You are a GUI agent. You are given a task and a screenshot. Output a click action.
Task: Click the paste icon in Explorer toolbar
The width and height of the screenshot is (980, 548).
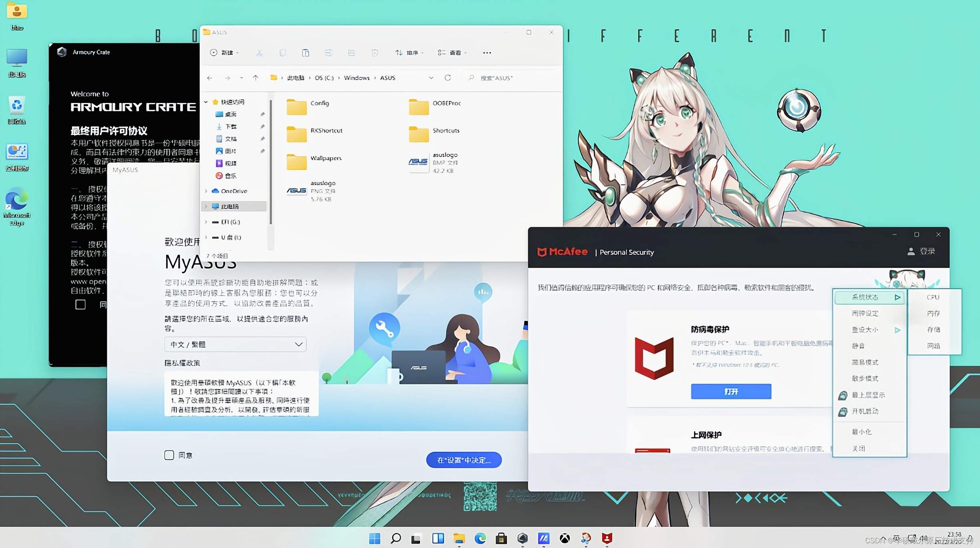click(x=305, y=53)
